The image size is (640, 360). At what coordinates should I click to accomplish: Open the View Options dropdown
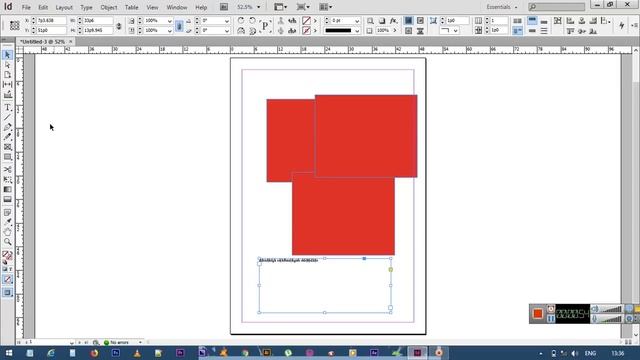[x=280, y=7]
